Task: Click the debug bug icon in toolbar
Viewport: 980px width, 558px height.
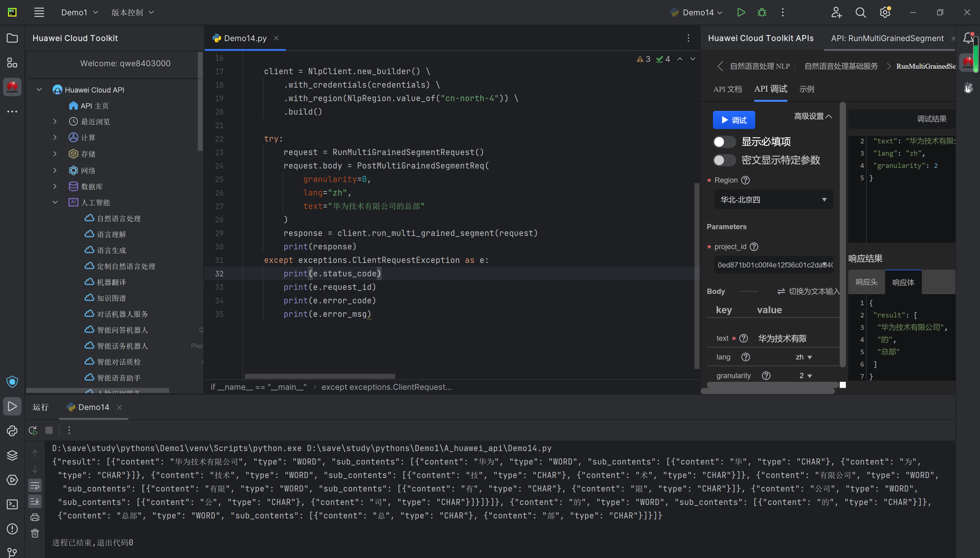Action: (x=762, y=12)
